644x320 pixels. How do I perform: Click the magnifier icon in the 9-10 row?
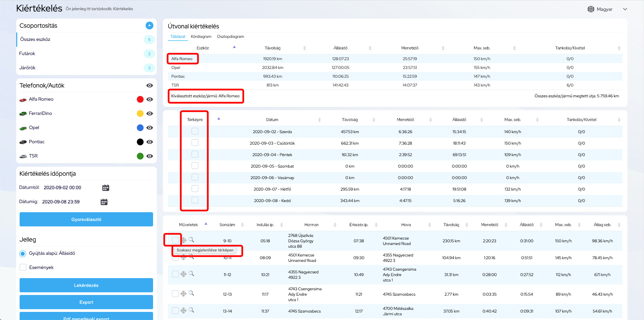click(191, 240)
